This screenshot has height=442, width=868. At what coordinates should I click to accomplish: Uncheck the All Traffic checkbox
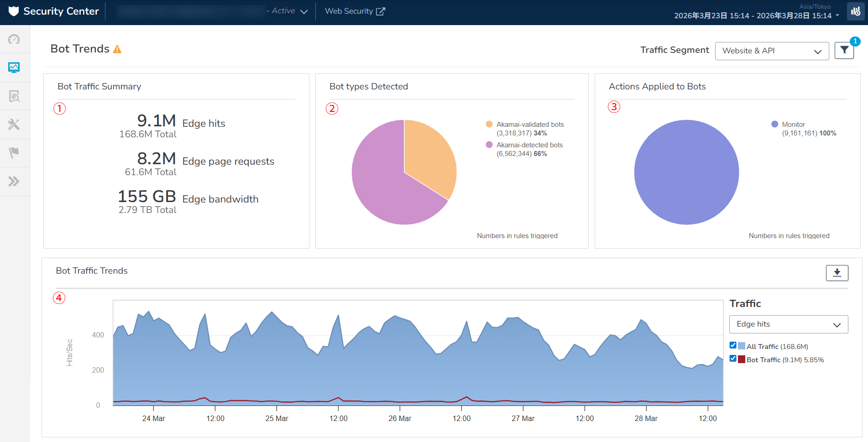[733, 345]
